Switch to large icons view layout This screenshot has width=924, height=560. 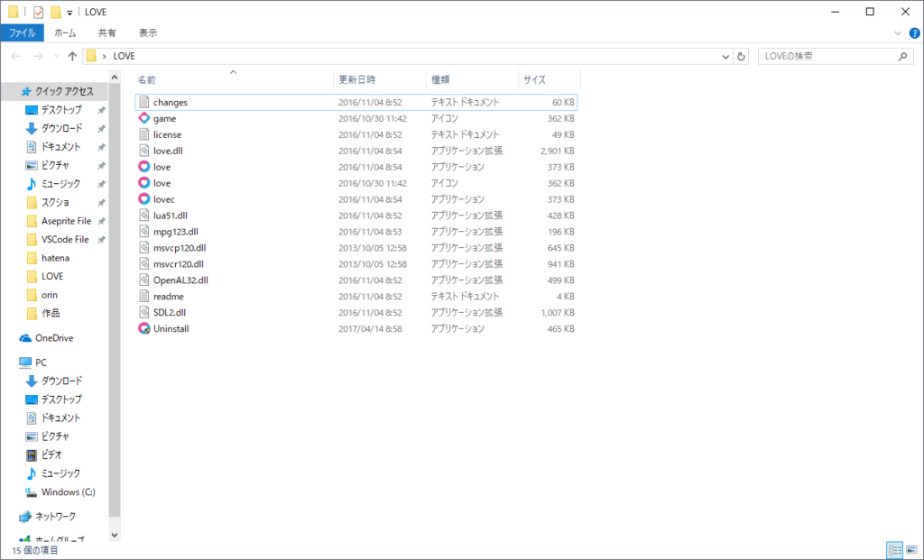point(911,551)
